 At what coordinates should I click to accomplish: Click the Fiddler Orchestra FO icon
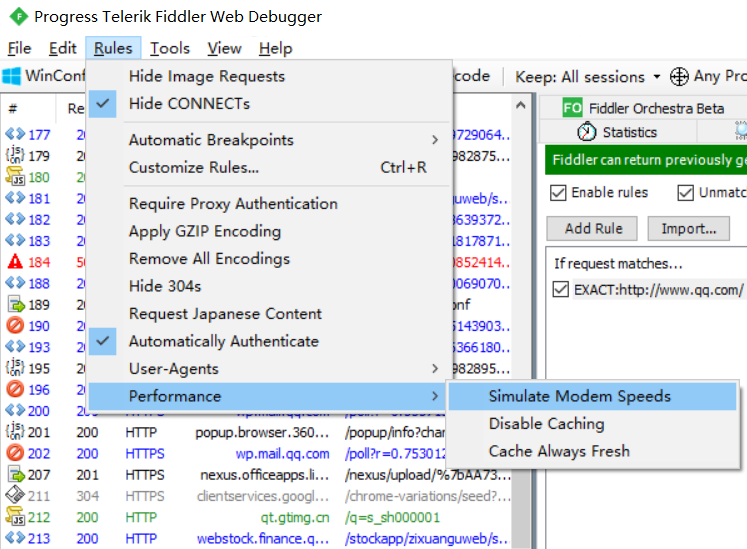point(572,108)
